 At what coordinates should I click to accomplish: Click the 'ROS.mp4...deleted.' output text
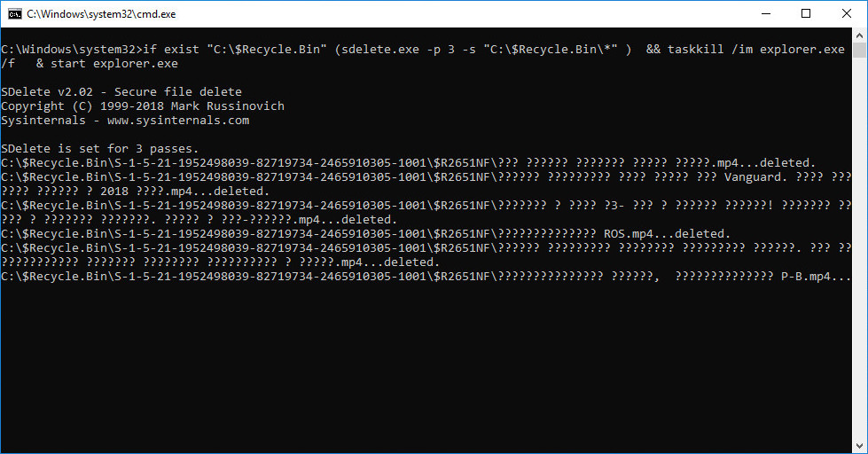click(x=667, y=233)
